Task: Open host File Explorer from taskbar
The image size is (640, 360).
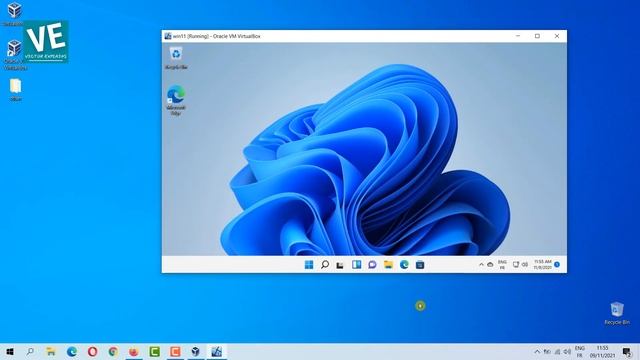Action: 51,351
